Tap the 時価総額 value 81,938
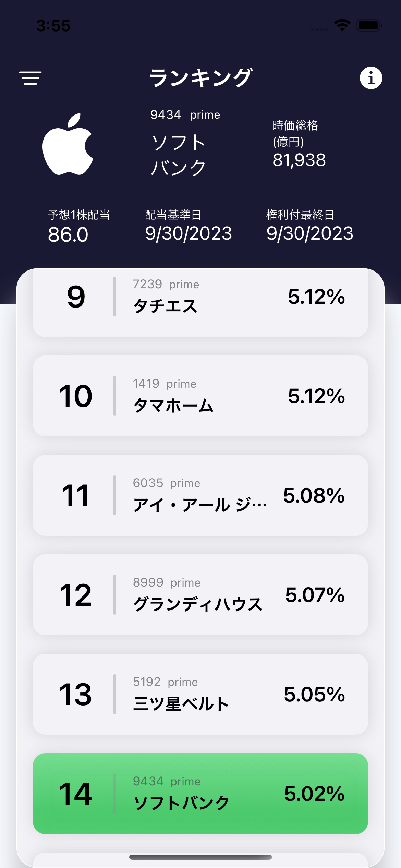Screen dimensions: 401x868 click(x=299, y=160)
